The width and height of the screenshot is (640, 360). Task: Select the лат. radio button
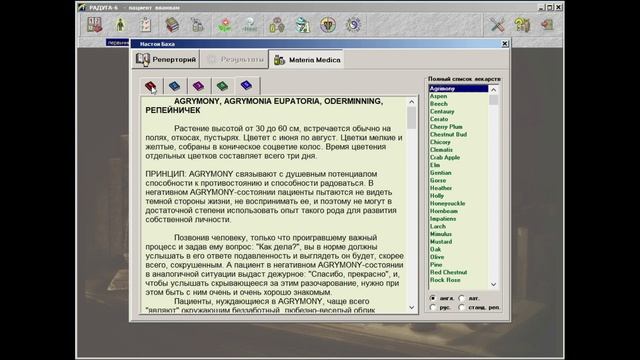tap(462, 298)
